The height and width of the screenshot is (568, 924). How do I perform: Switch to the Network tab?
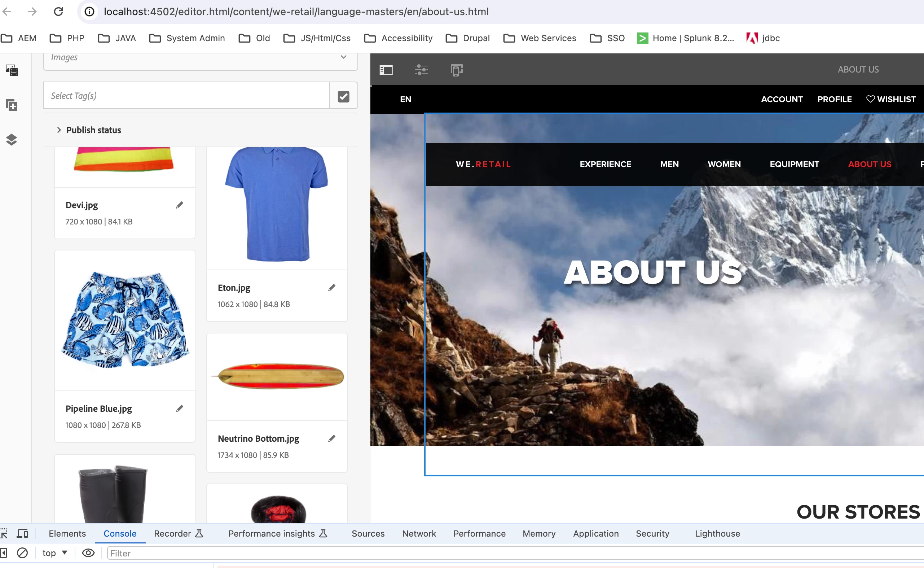419,533
